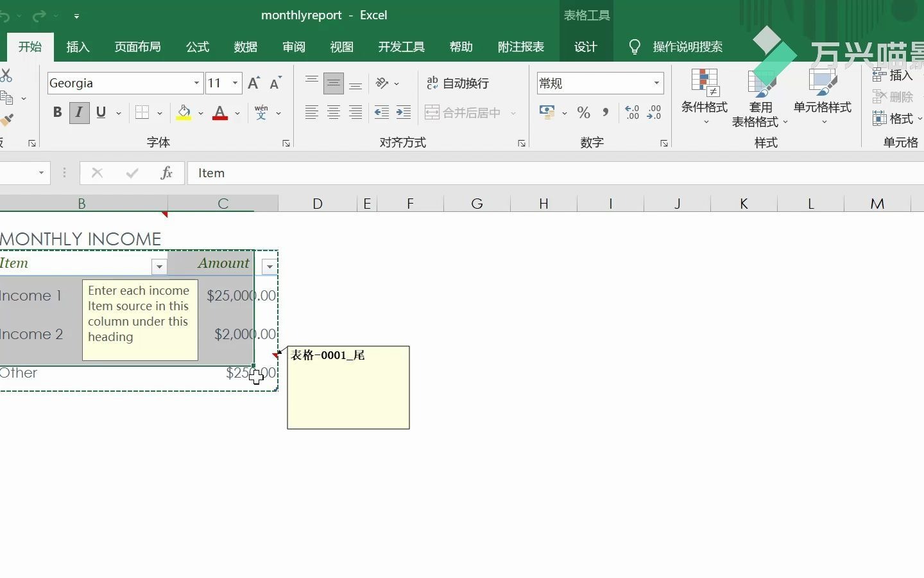This screenshot has width=924, height=578.
Task: Toggle Wrap Text (自动换行)
Action: [458, 83]
